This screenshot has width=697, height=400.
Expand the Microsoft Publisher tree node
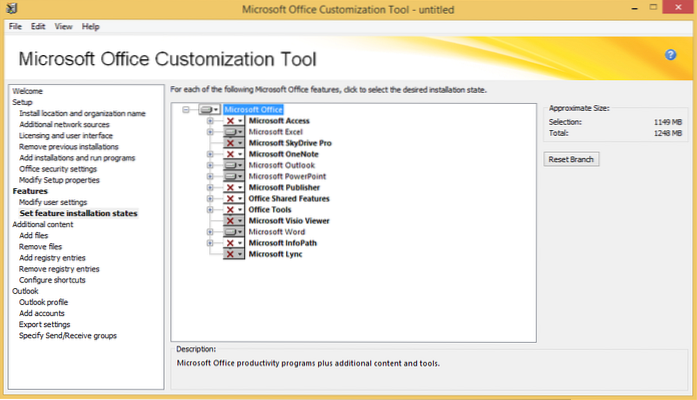tap(210, 188)
